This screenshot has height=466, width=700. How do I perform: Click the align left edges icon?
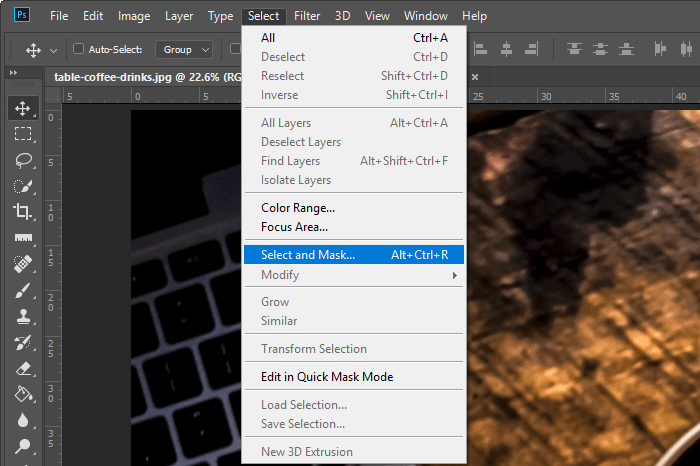tap(480, 49)
